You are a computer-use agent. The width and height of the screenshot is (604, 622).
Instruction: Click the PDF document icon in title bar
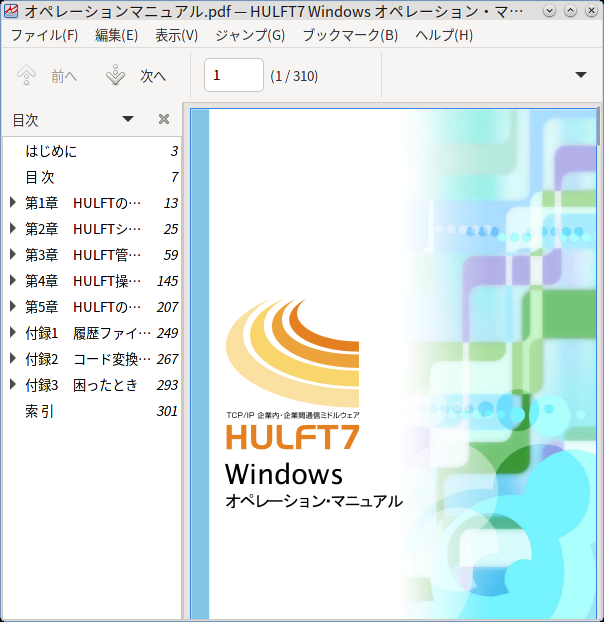click(11, 11)
